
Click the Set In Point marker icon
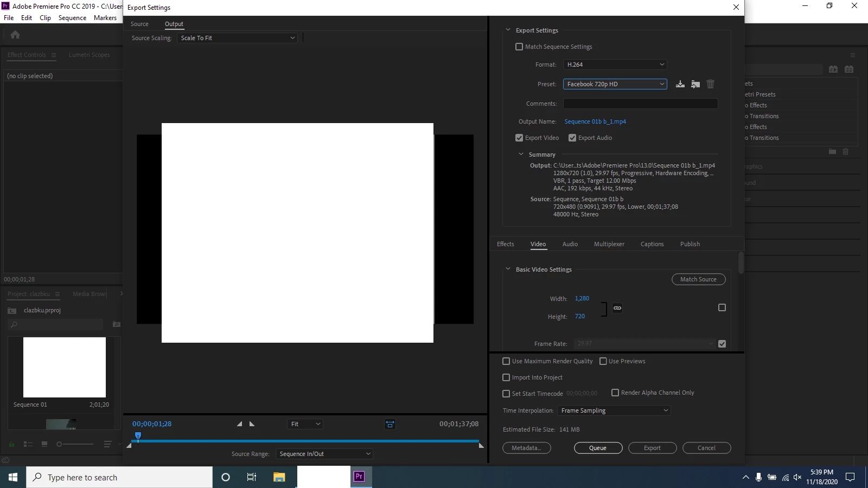point(239,424)
